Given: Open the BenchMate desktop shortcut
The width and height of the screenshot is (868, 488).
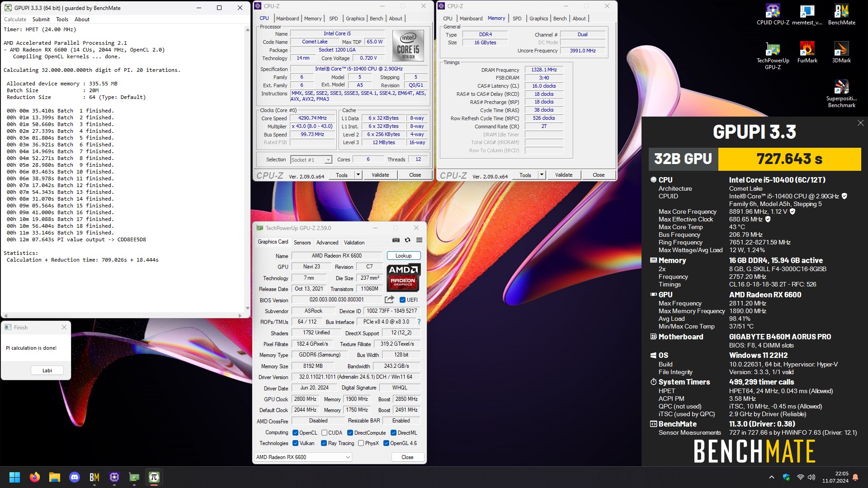Looking at the screenshot, I should (841, 14).
